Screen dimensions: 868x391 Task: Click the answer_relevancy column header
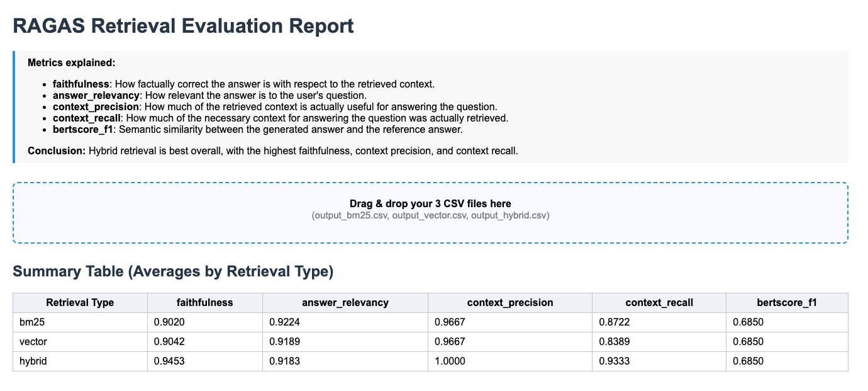345,302
